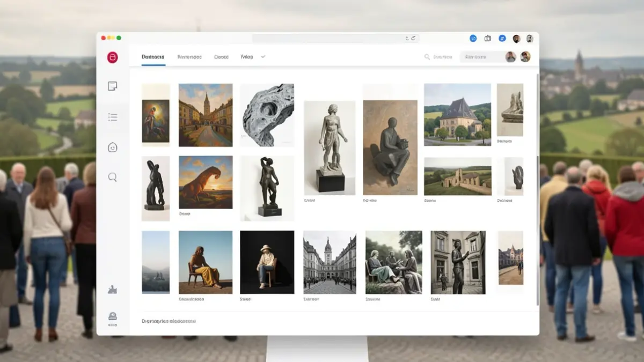Switch to the fourth tab beside the chevron
The height and width of the screenshot is (362, 644).
click(x=247, y=56)
